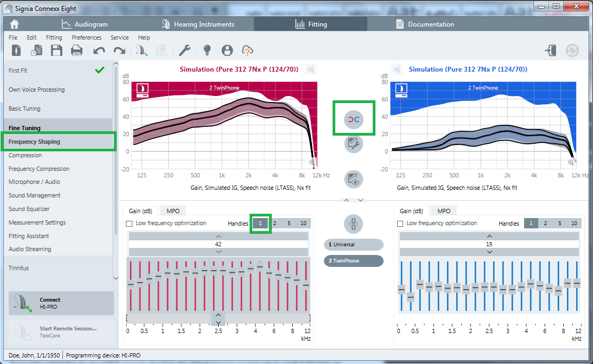
Task: Open the Preferences menu
Action: [x=87, y=37]
